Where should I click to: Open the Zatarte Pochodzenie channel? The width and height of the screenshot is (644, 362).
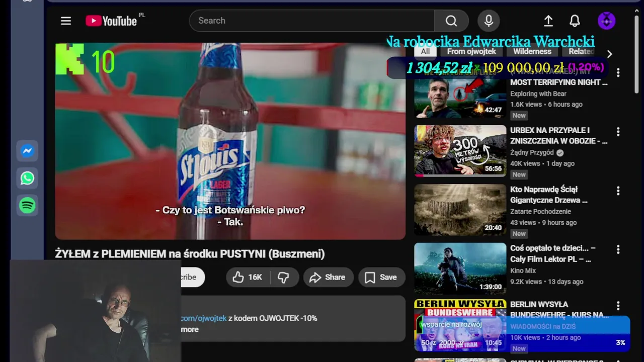540,211
